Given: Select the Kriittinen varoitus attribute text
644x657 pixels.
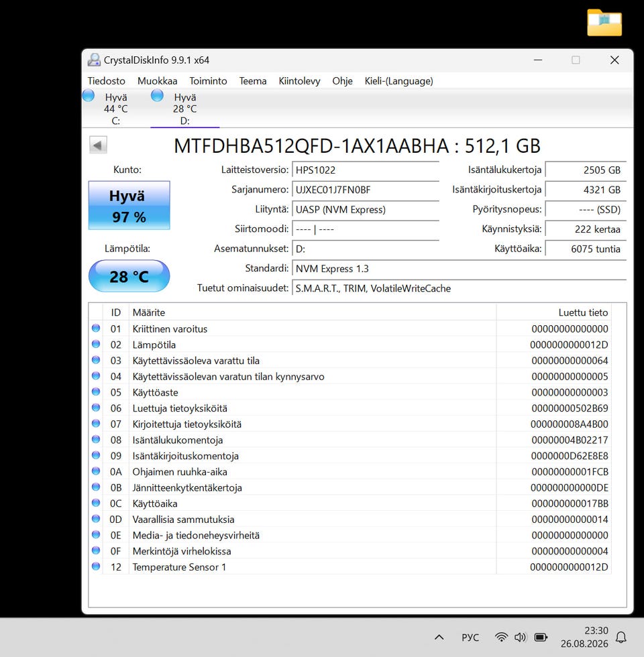Looking at the screenshot, I should pos(170,329).
